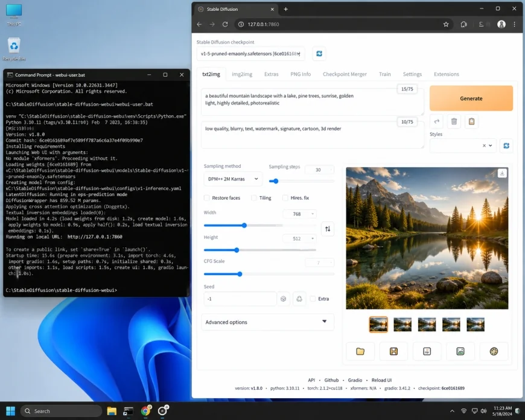The height and width of the screenshot is (420, 525).
Task: Open the Github footer link
Action: click(x=331, y=380)
